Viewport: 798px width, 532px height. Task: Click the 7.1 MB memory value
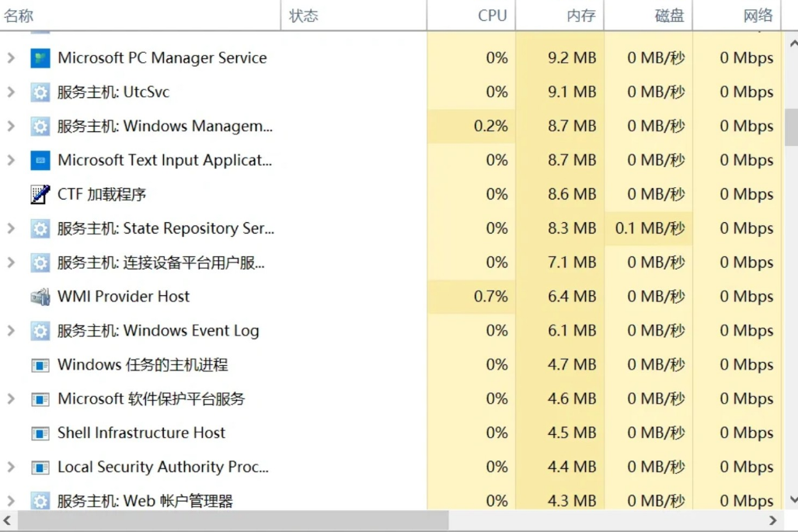(572, 263)
